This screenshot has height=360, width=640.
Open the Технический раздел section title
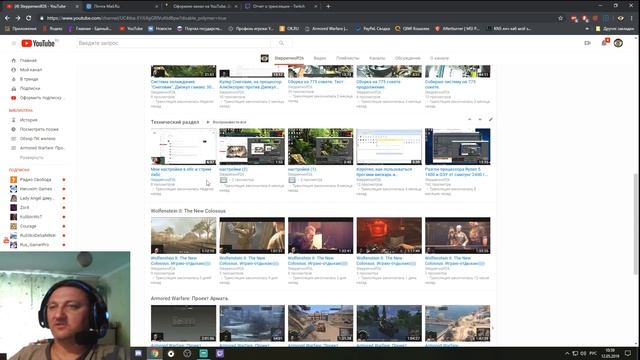coord(175,122)
